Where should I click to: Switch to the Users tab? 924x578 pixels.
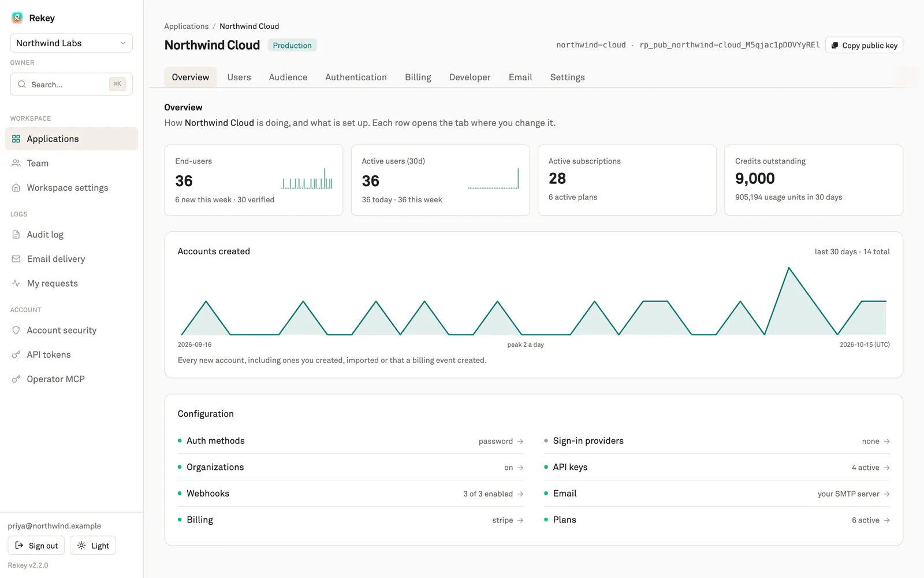pyautogui.click(x=239, y=77)
